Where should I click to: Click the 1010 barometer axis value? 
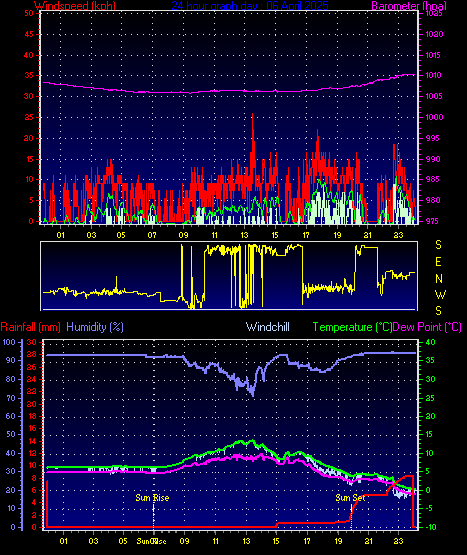(x=434, y=75)
